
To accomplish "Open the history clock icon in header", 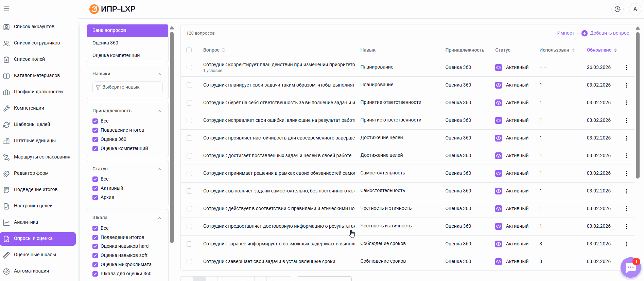I will [617, 9].
